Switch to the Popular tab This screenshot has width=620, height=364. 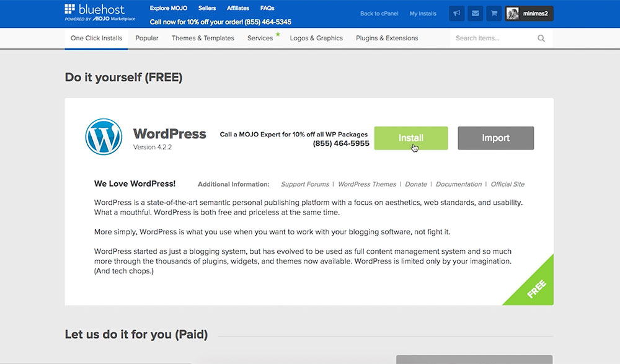click(147, 38)
